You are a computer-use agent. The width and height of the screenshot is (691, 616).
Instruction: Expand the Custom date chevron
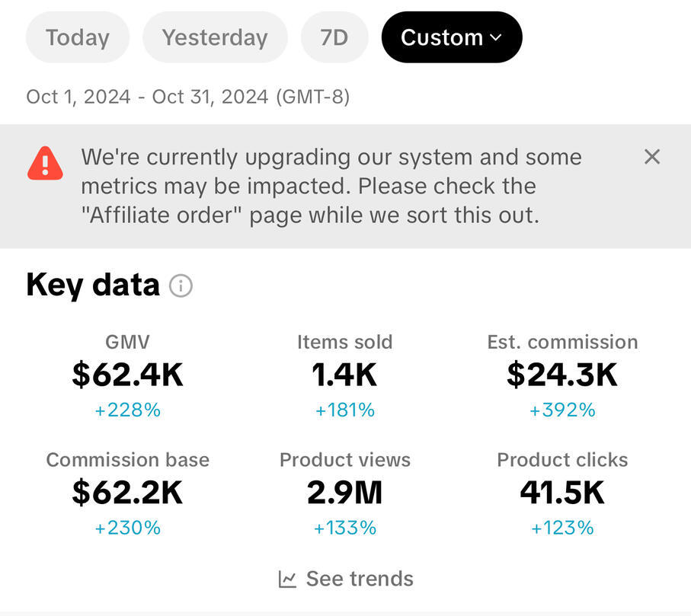click(496, 38)
